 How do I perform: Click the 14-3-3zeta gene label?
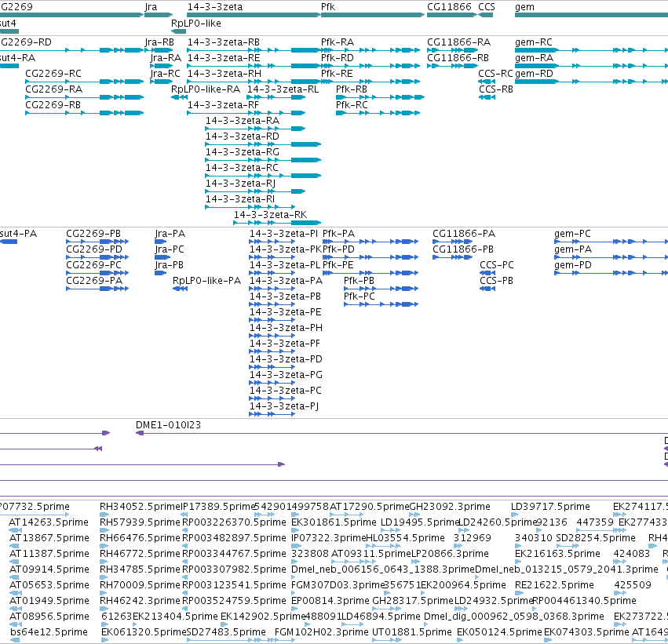pyautogui.click(x=215, y=7)
